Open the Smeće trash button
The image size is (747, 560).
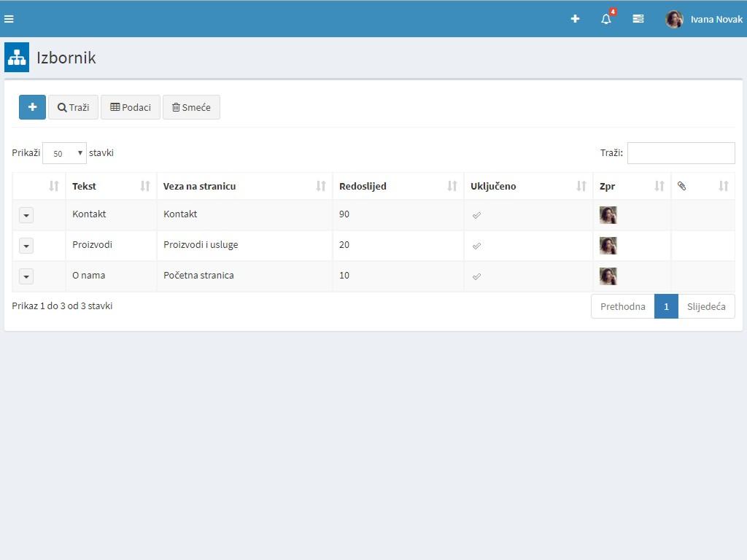click(x=191, y=107)
